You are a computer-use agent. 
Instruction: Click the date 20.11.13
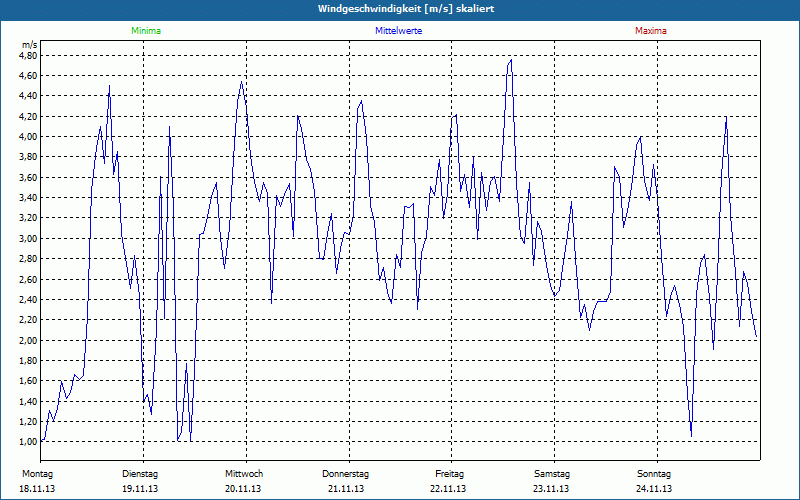(243, 489)
